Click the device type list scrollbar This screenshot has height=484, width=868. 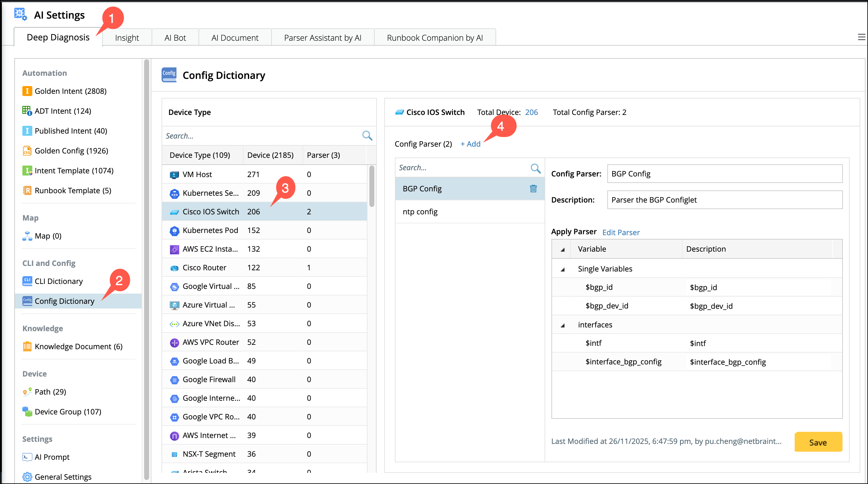(x=372, y=186)
